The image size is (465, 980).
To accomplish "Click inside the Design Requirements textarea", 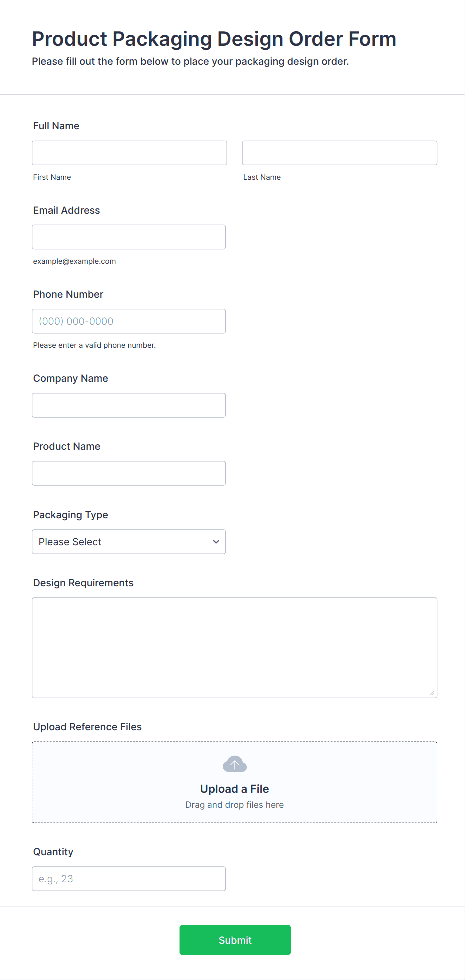I will pyautogui.click(x=234, y=647).
